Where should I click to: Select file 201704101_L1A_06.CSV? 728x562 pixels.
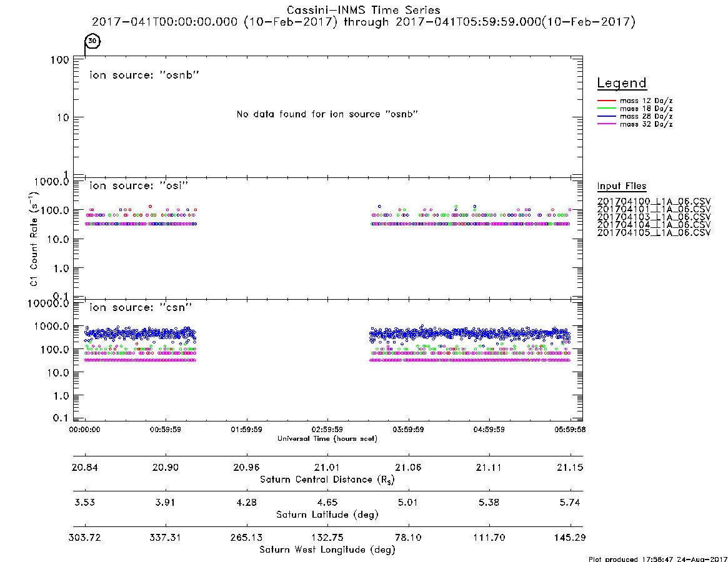coord(654,209)
